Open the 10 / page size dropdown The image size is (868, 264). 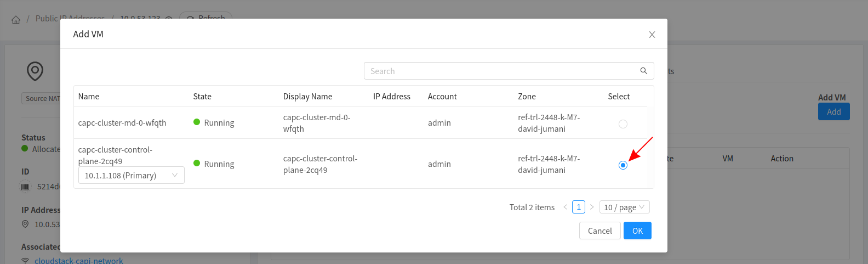(x=624, y=207)
